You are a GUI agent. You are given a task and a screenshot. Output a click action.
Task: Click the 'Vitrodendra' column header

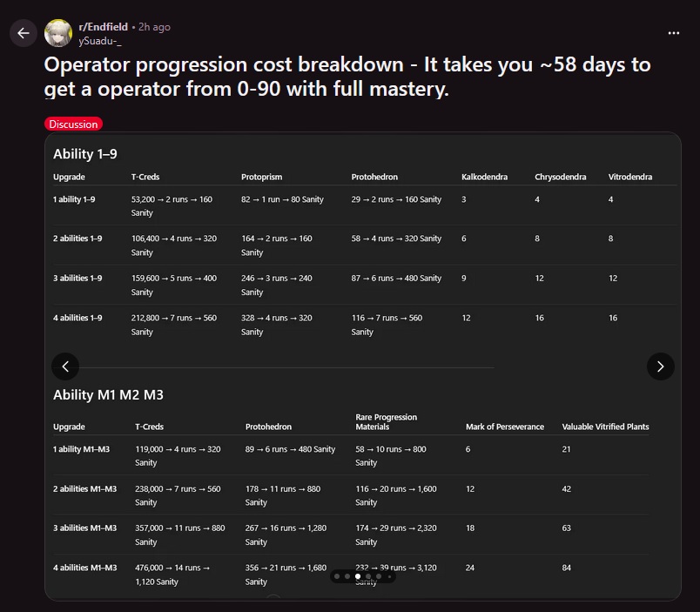(629, 177)
